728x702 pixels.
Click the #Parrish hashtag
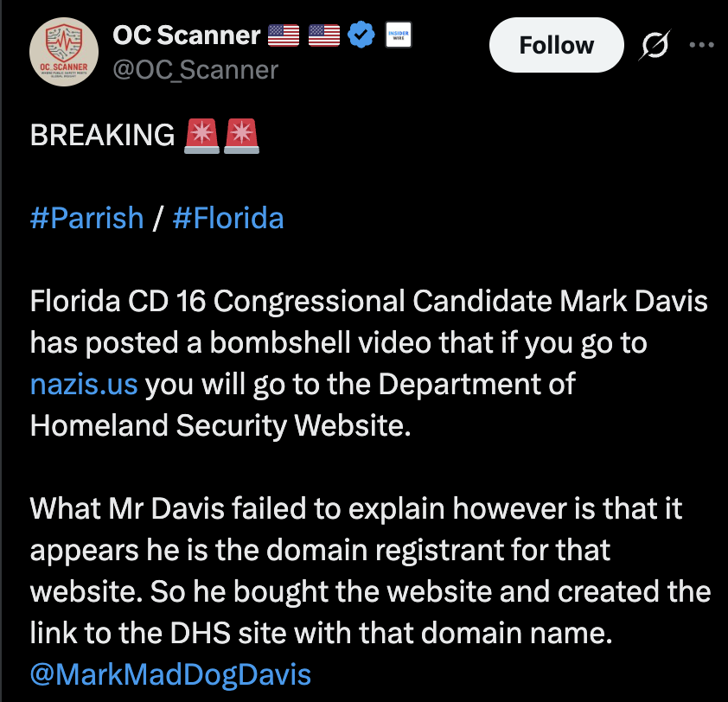[x=86, y=218]
